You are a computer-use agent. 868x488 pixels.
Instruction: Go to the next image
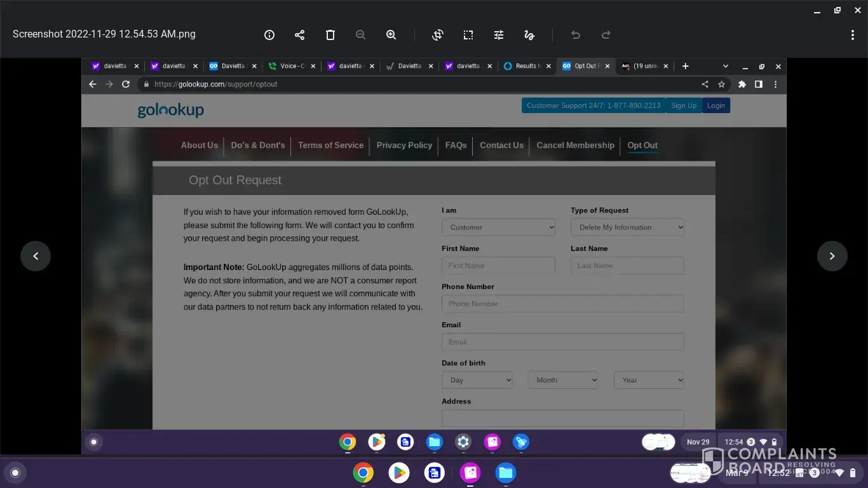(832, 256)
